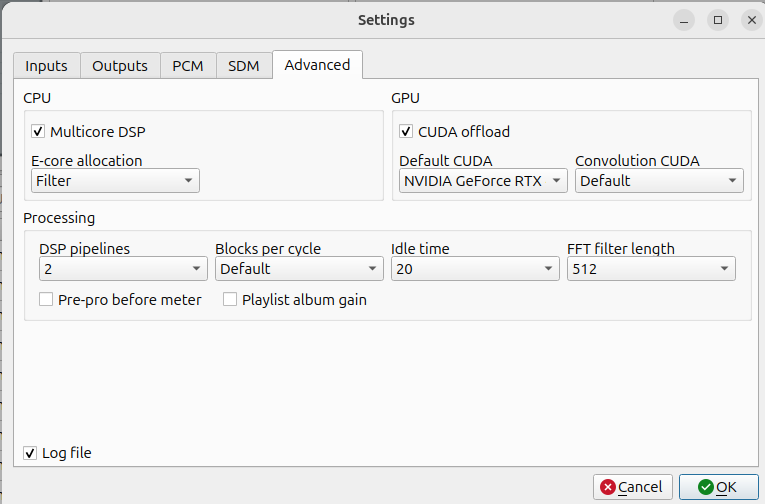Open the Outputs tab

point(120,66)
